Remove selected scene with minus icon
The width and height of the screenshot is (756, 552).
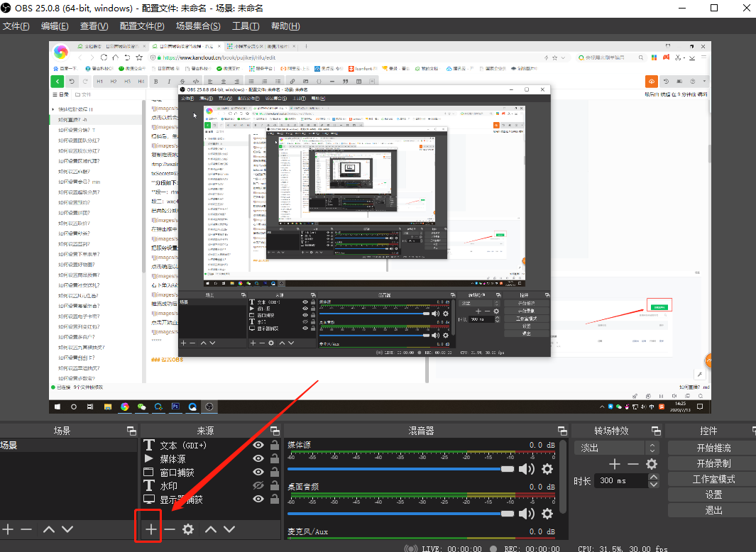pos(26,529)
